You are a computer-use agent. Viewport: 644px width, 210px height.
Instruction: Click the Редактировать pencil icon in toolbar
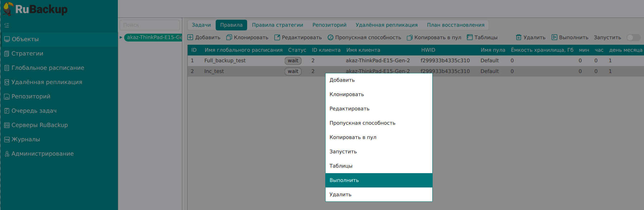click(x=277, y=38)
